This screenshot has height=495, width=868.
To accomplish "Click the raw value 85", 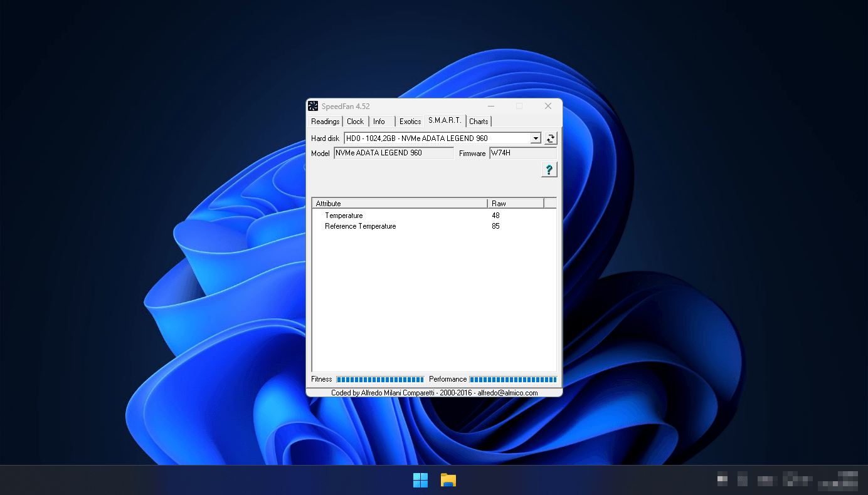I will point(495,226).
